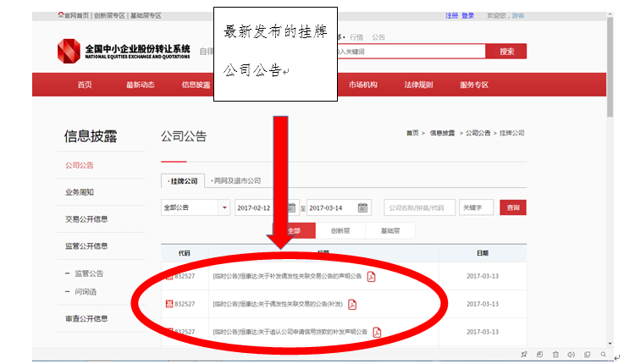Viewport: 624px width, 364px height.
Task: Click the magnifier zoom icon in status bar
Action: tap(602, 354)
